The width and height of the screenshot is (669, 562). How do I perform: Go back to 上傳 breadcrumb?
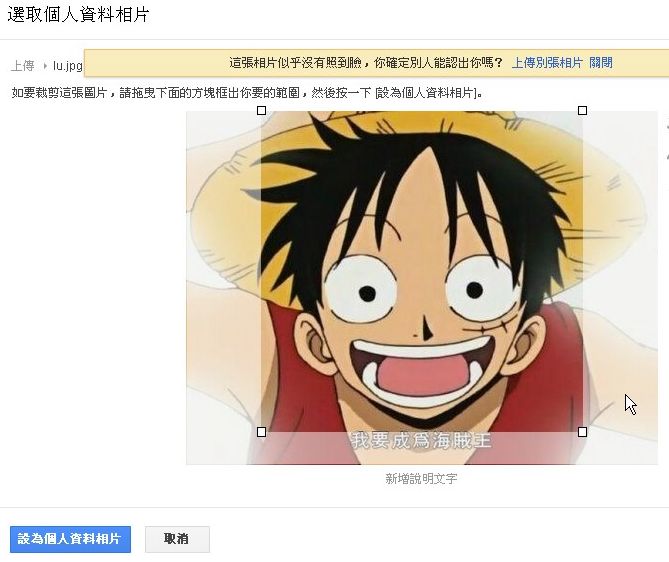[23, 66]
